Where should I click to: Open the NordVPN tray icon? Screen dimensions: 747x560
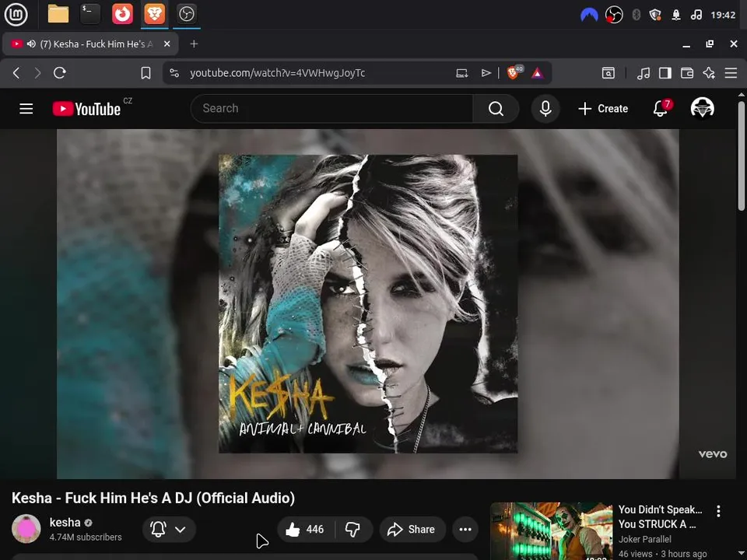pyautogui.click(x=589, y=15)
